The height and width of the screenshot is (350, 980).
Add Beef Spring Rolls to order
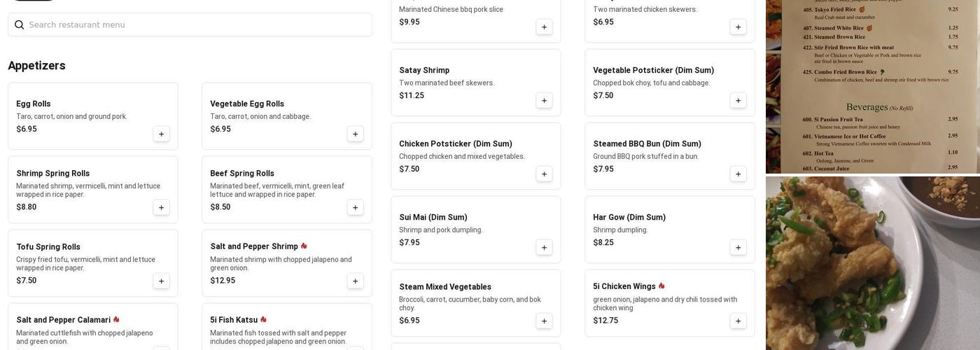pyautogui.click(x=355, y=207)
